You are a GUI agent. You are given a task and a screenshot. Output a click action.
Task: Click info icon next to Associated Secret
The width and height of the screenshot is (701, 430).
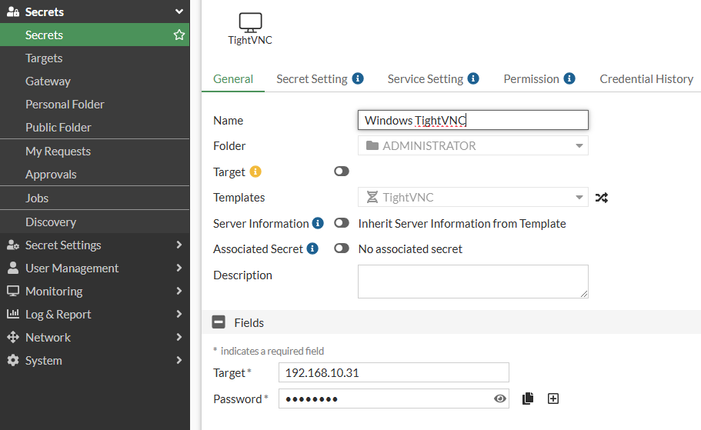(x=312, y=248)
